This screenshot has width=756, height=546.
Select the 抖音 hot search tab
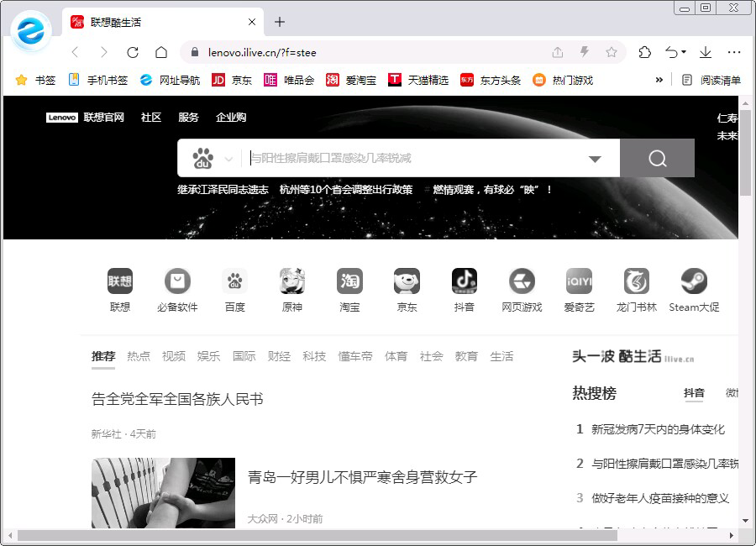coord(694,393)
